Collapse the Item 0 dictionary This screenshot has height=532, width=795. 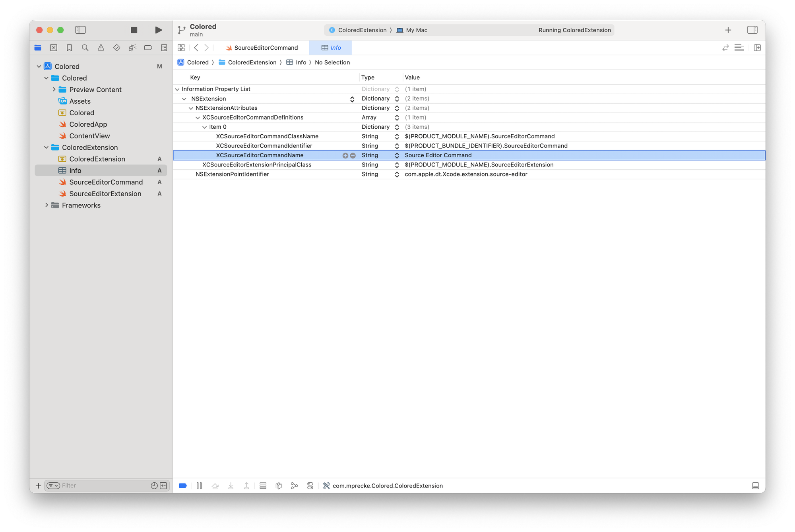(204, 127)
